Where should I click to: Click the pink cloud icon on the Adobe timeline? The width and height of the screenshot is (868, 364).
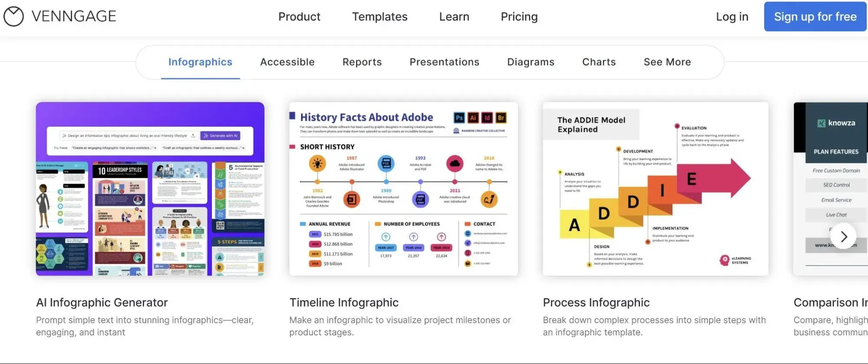[455, 164]
